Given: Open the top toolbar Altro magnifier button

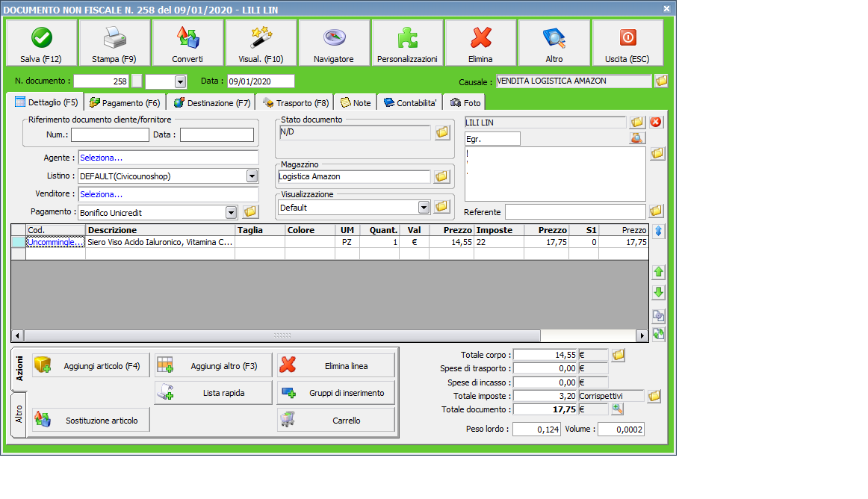Looking at the screenshot, I should (554, 43).
